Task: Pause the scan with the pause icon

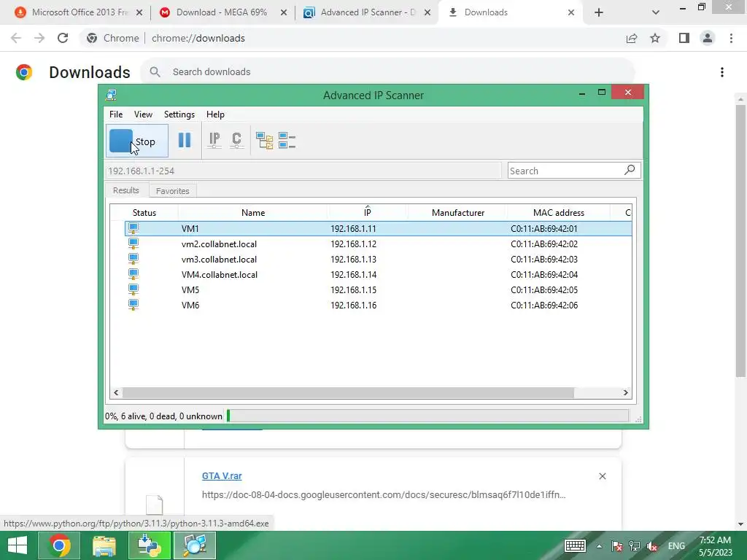Action: pyautogui.click(x=185, y=140)
